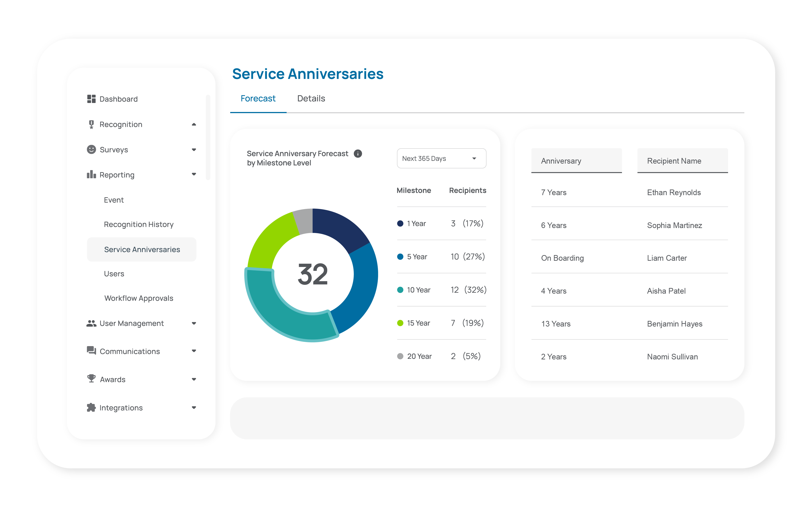Click the Dashboard grid icon

(x=91, y=99)
